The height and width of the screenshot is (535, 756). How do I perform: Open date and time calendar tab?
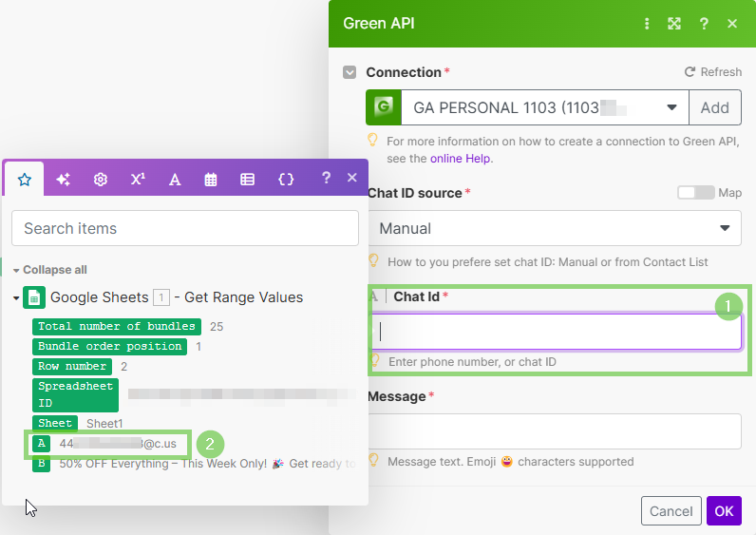tap(211, 179)
